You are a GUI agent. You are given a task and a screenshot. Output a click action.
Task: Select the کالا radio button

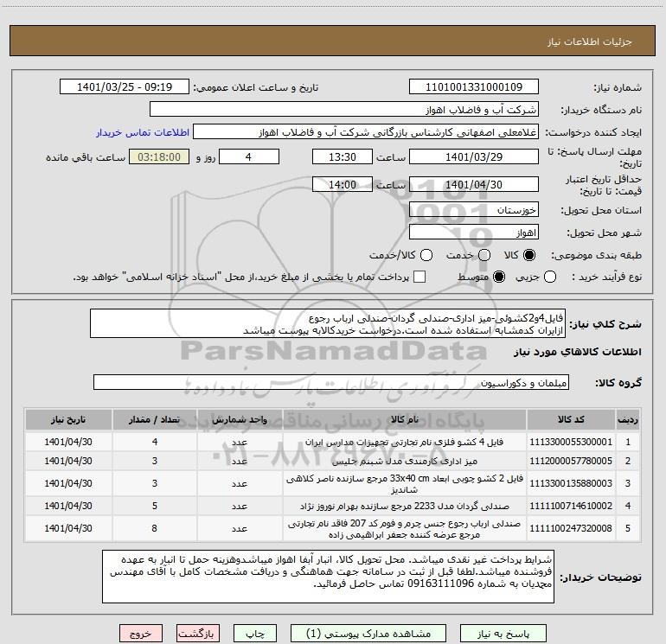click(x=529, y=255)
